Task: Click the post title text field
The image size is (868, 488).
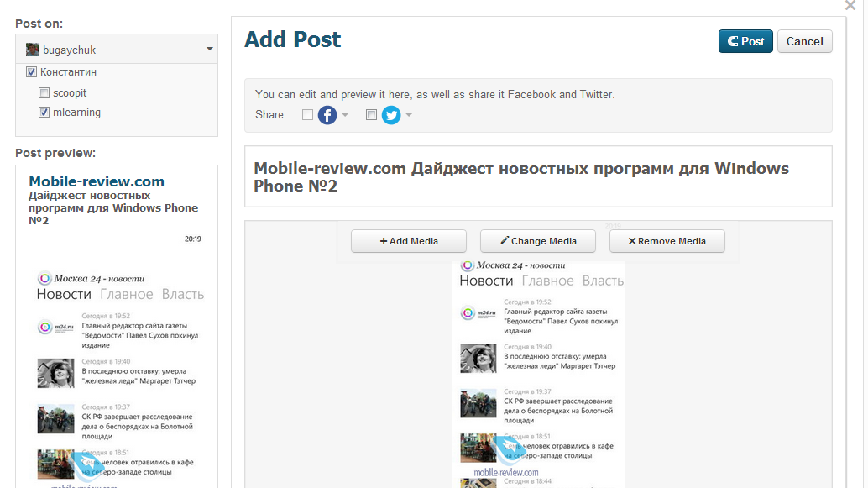Action: pyautogui.click(x=538, y=176)
